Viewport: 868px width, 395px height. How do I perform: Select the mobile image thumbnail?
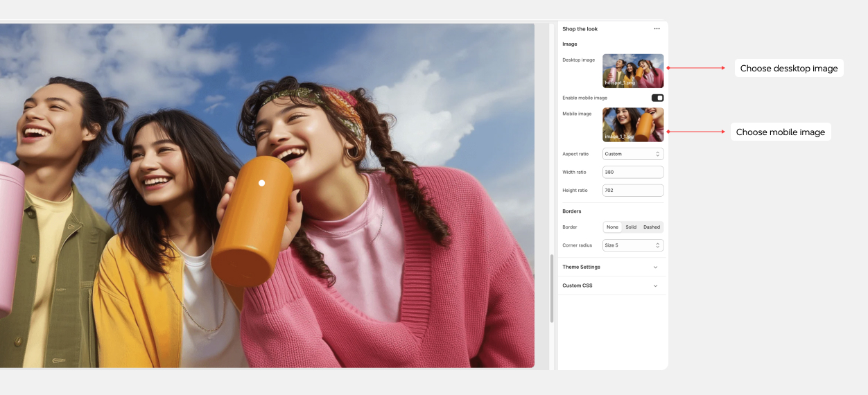pyautogui.click(x=632, y=125)
